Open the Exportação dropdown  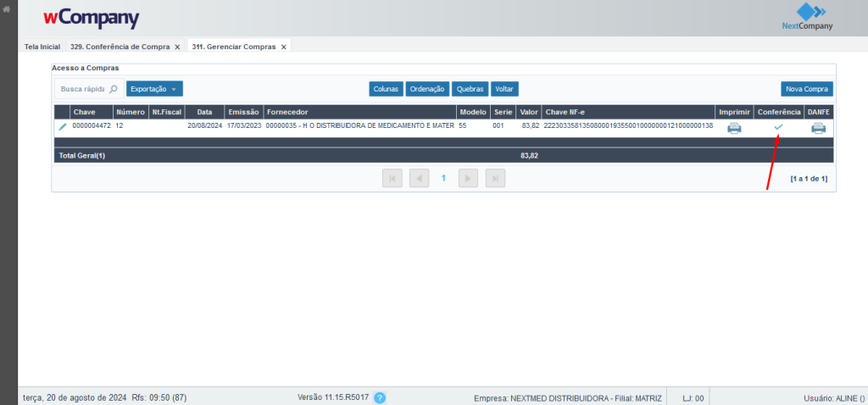click(154, 89)
